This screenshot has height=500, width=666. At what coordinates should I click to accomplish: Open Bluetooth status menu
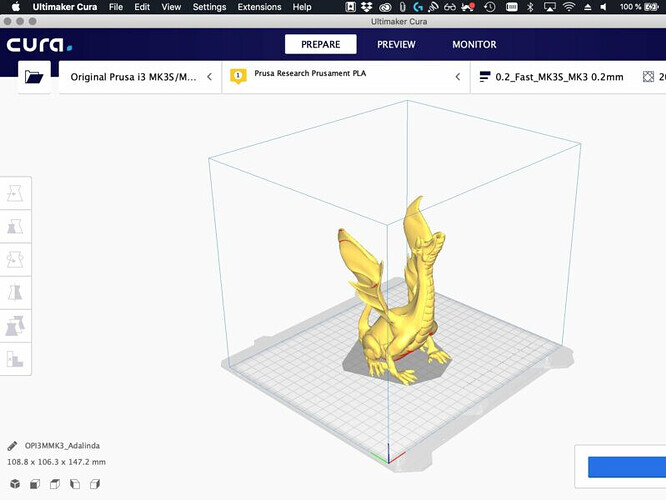point(530,7)
